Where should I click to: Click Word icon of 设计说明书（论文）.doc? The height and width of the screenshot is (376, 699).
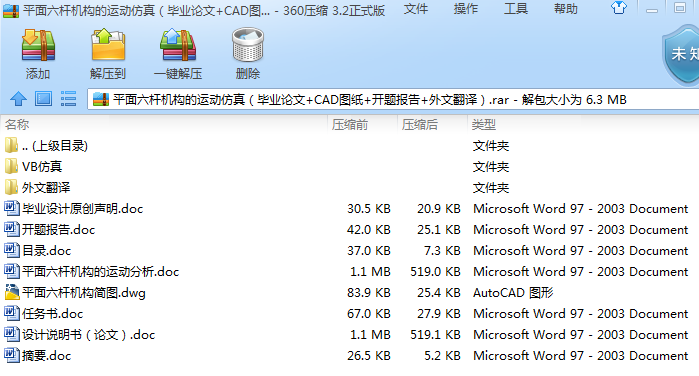[12, 334]
